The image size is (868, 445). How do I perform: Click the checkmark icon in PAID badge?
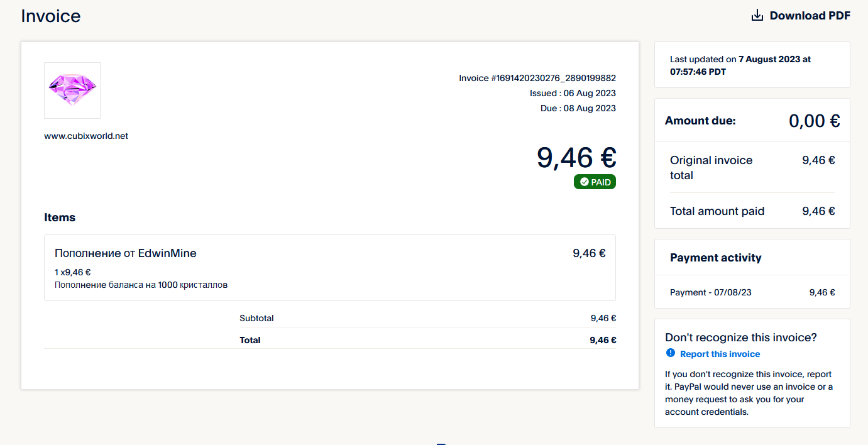(x=585, y=182)
